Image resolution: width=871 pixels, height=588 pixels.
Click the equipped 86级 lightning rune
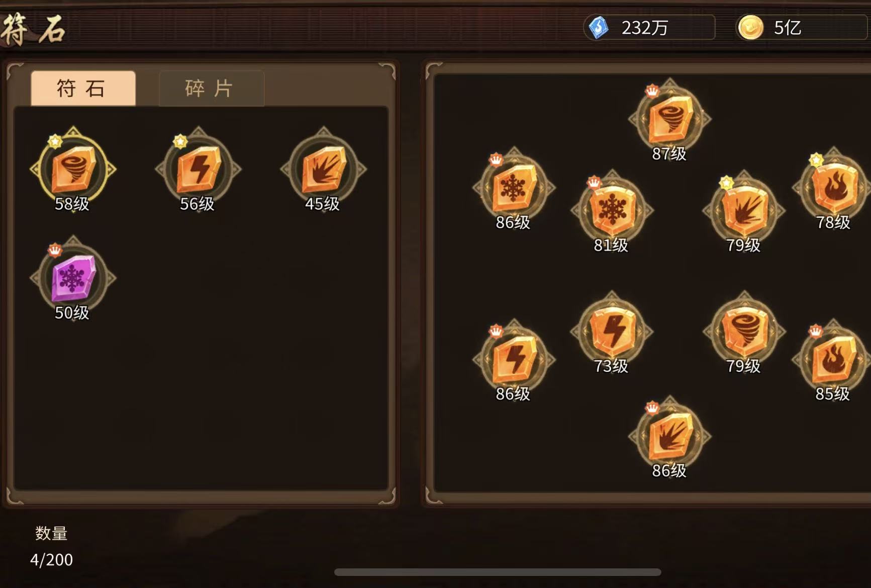tap(514, 360)
